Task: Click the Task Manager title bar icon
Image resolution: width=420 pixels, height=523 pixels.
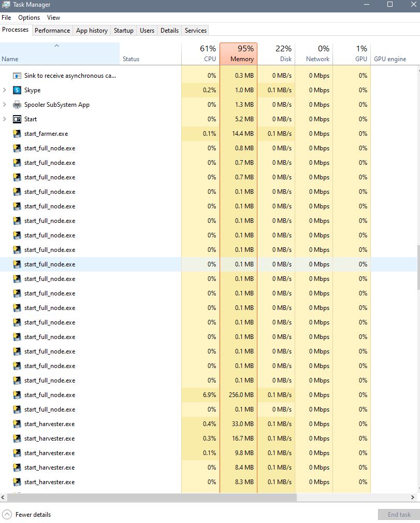Action: tap(6, 5)
